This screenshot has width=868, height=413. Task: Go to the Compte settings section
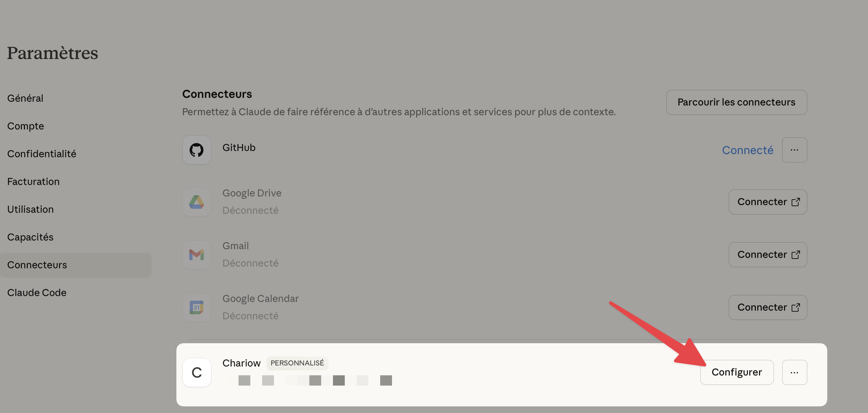tap(26, 126)
